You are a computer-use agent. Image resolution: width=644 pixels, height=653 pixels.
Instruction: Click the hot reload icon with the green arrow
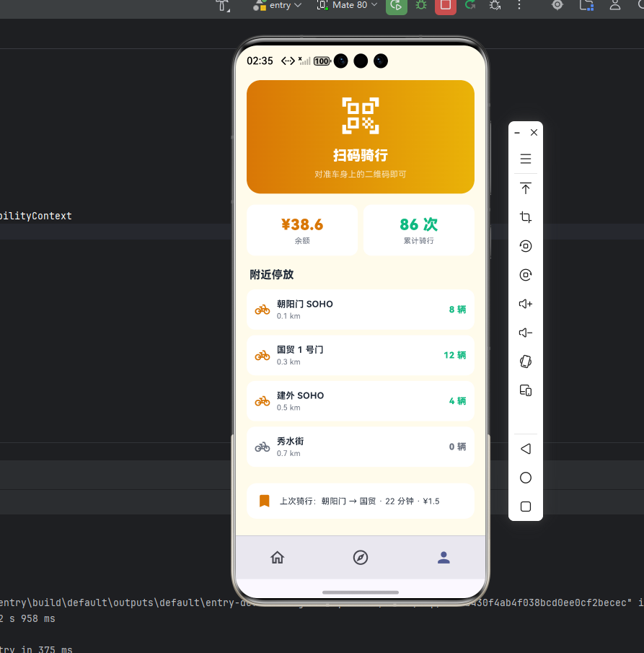point(470,6)
